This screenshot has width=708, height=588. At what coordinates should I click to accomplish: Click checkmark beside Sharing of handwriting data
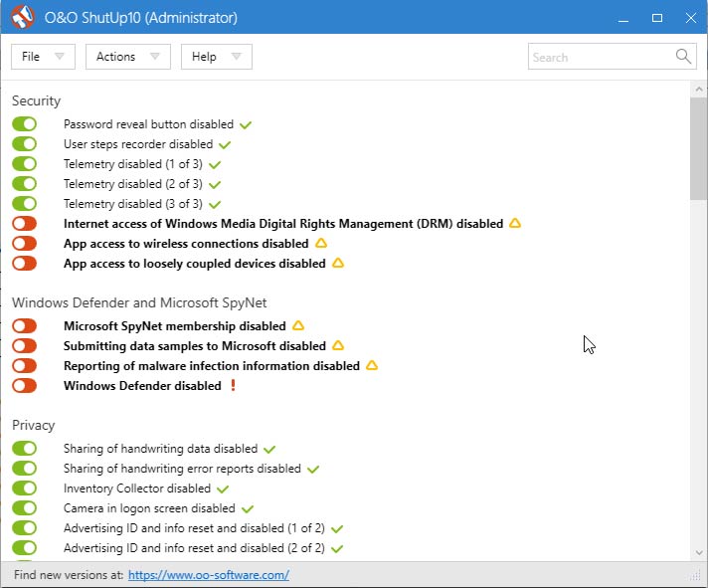click(x=269, y=450)
